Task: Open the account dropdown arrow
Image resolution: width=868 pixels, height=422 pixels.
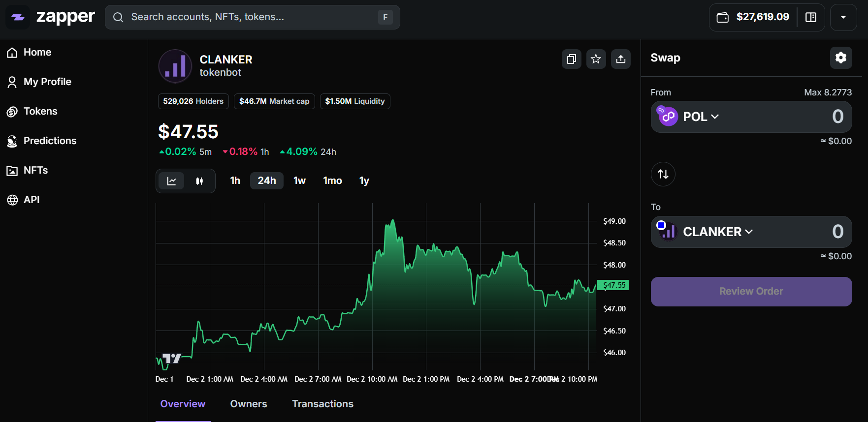Action: pyautogui.click(x=843, y=17)
